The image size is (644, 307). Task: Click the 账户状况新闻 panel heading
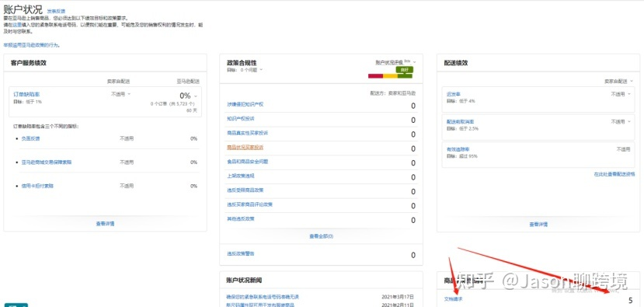(x=245, y=281)
